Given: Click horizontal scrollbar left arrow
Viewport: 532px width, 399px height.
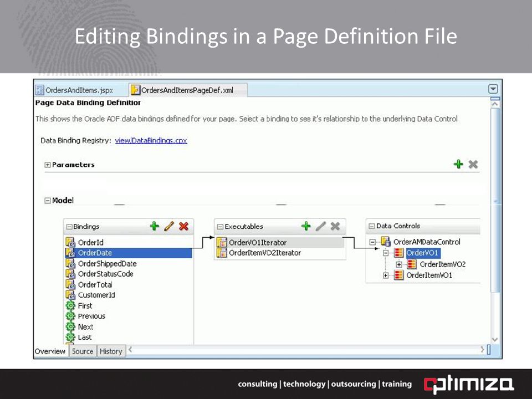Looking at the screenshot, I should point(130,349).
